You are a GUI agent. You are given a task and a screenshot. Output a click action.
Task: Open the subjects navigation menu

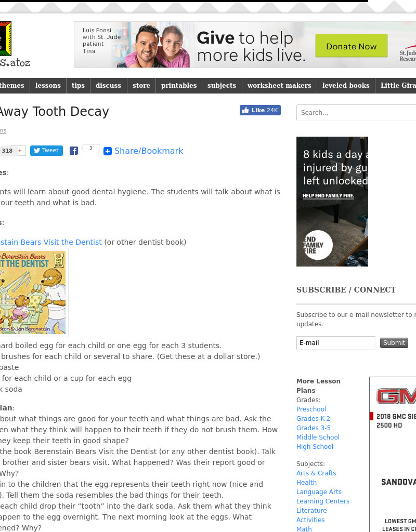click(x=222, y=86)
